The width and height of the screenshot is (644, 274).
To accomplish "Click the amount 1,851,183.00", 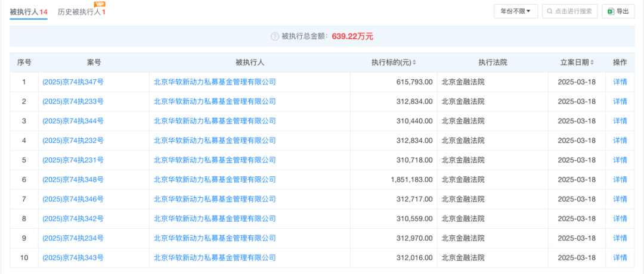I will pyautogui.click(x=412, y=179).
